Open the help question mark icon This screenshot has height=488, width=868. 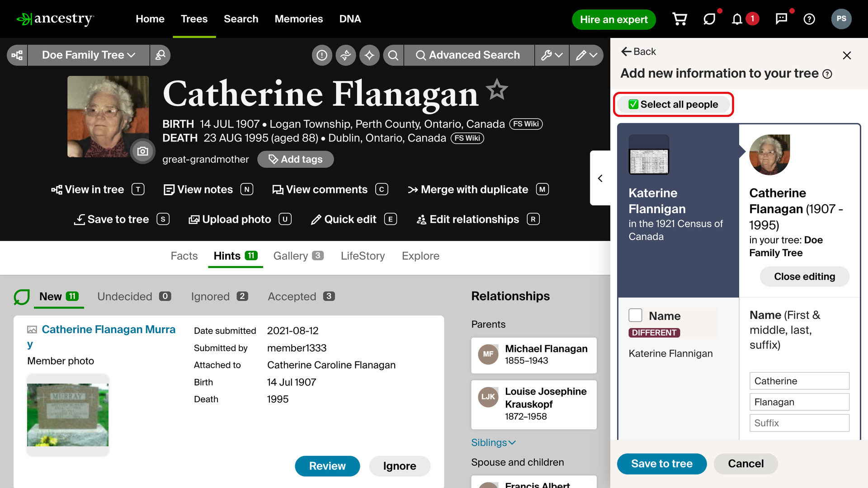click(809, 19)
